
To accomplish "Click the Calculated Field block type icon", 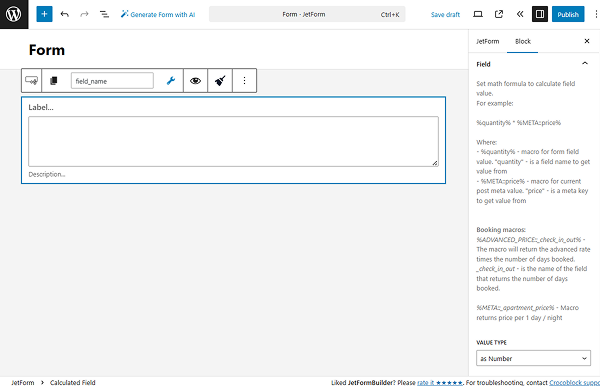I will pyautogui.click(x=31, y=80).
